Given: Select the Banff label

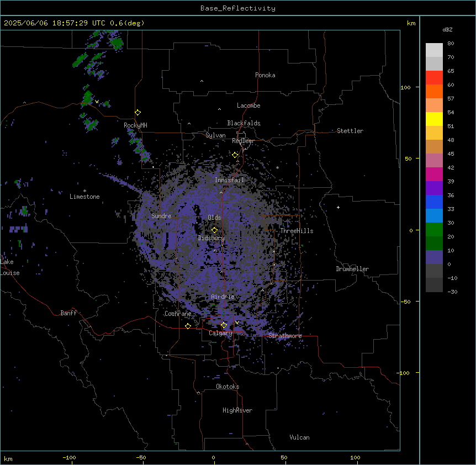Looking at the screenshot, I should point(68,313).
